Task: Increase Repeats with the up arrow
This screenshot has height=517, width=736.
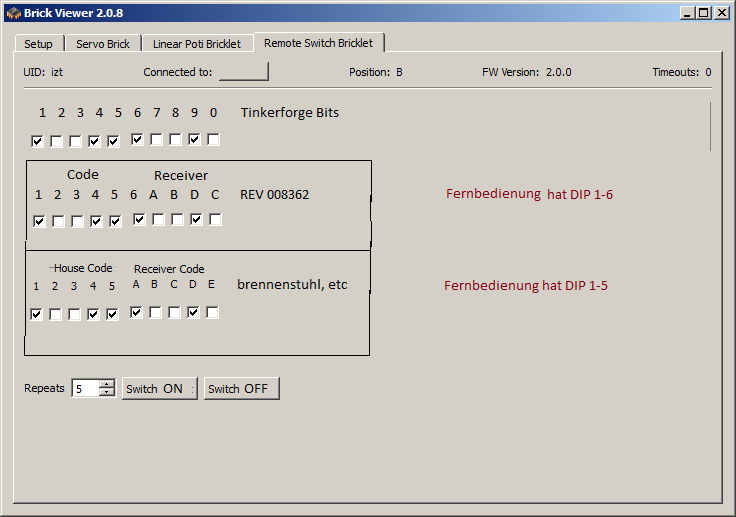Action: click(x=107, y=384)
